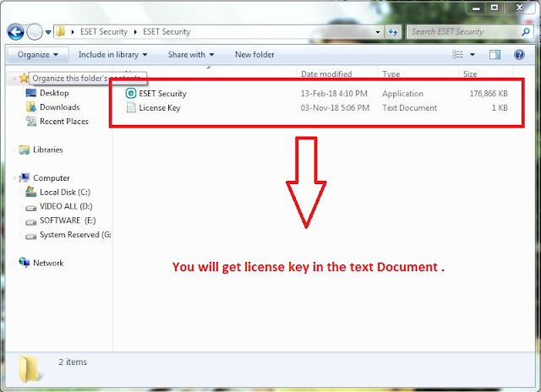The height and width of the screenshot is (392, 541).
Task: Open Network in navigation pane
Action: (x=48, y=263)
